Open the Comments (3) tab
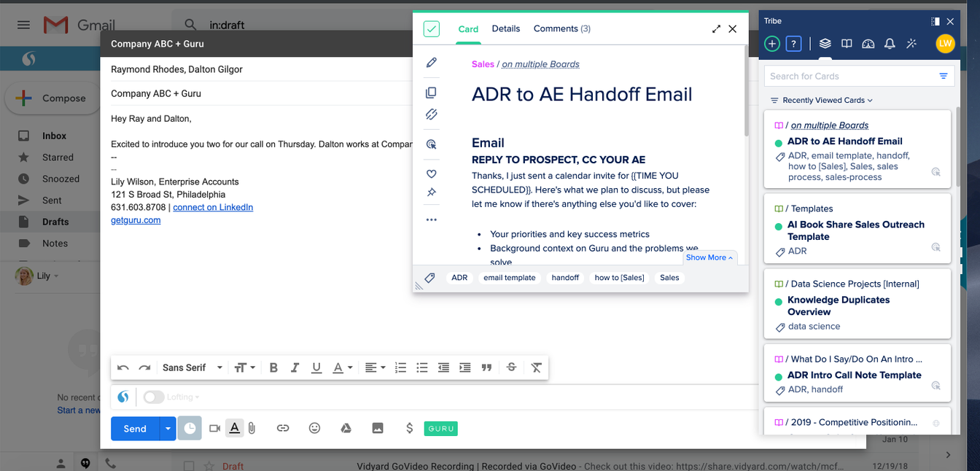 click(562, 29)
